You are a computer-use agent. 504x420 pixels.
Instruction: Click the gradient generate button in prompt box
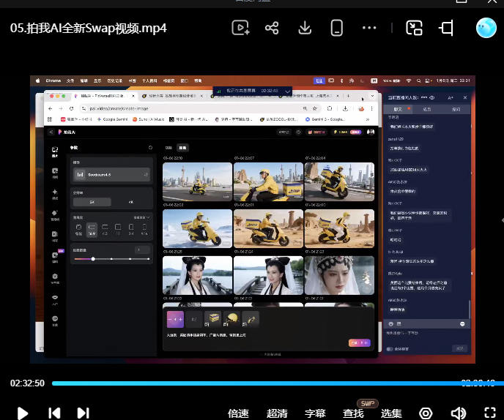pos(360,343)
